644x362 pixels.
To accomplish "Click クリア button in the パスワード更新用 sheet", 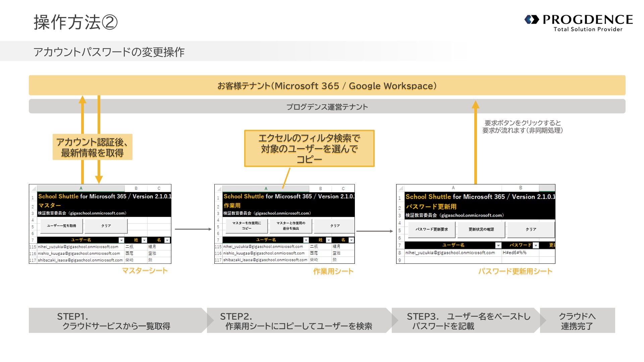I will point(531,230).
